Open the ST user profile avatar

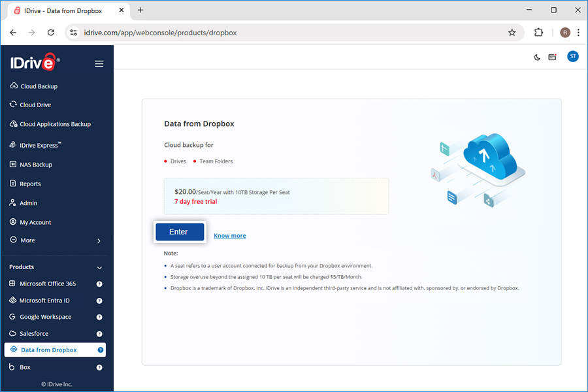click(x=572, y=57)
